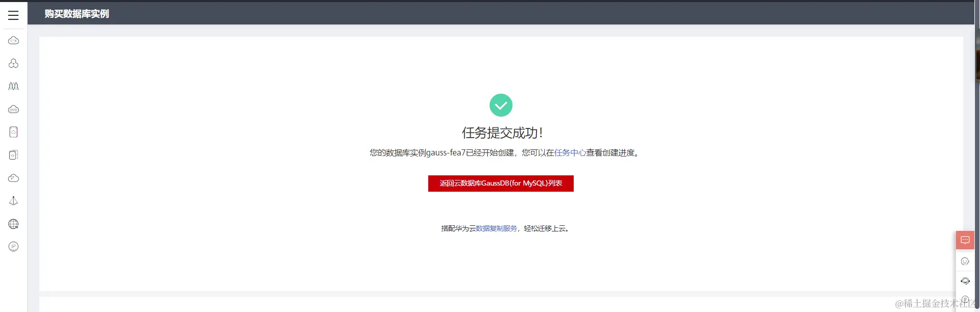This screenshot has height=312, width=980.
Task: Click the green success checkmark icon
Action: click(501, 105)
